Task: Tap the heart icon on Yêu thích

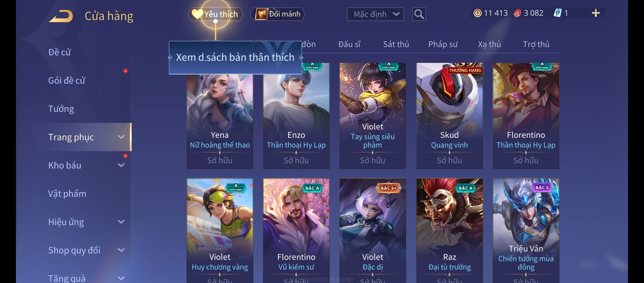Action: (197, 14)
